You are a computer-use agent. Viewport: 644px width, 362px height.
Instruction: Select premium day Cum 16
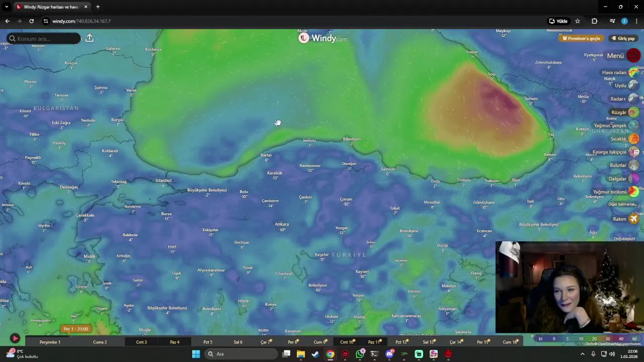[x=510, y=342]
